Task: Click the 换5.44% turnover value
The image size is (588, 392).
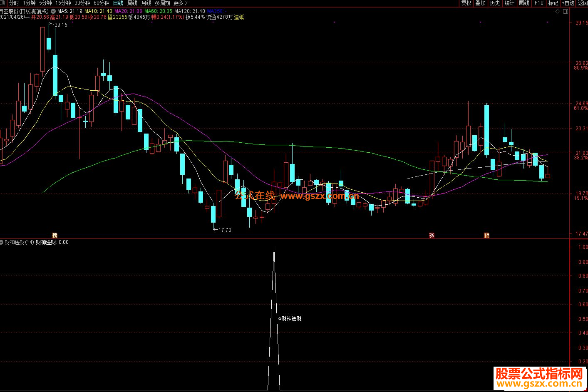Action: tap(195, 17)
